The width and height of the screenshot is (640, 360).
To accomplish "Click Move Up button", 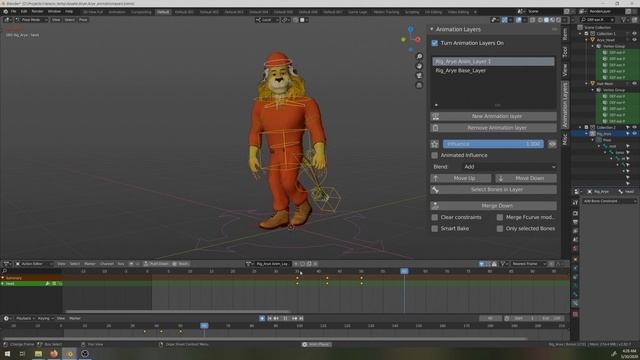I will (461, 178).
